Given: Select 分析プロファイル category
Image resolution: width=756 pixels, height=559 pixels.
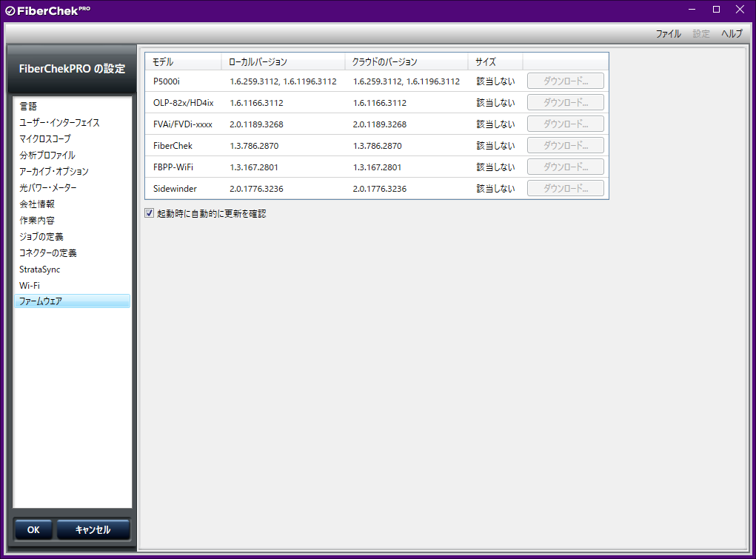Looking at the screenshot, I should click(73, 155).
